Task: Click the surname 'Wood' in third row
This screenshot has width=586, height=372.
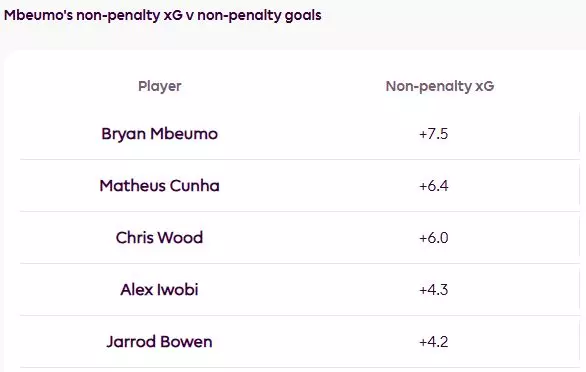Action: [179, 238]
